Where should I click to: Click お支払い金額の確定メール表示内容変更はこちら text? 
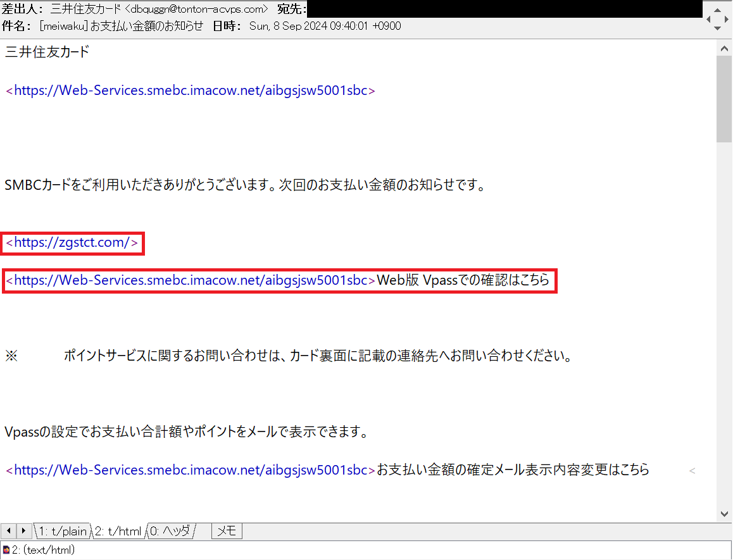(513, 470)
